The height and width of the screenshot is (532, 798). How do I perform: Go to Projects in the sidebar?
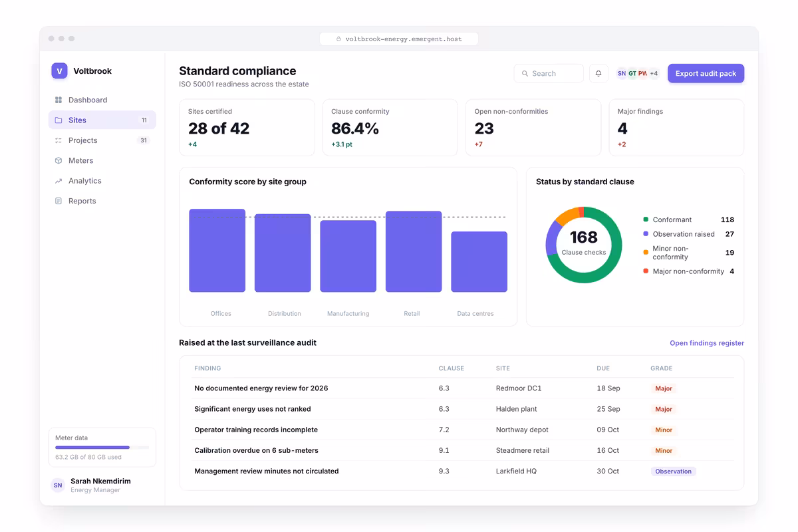[x=102, y=140]
